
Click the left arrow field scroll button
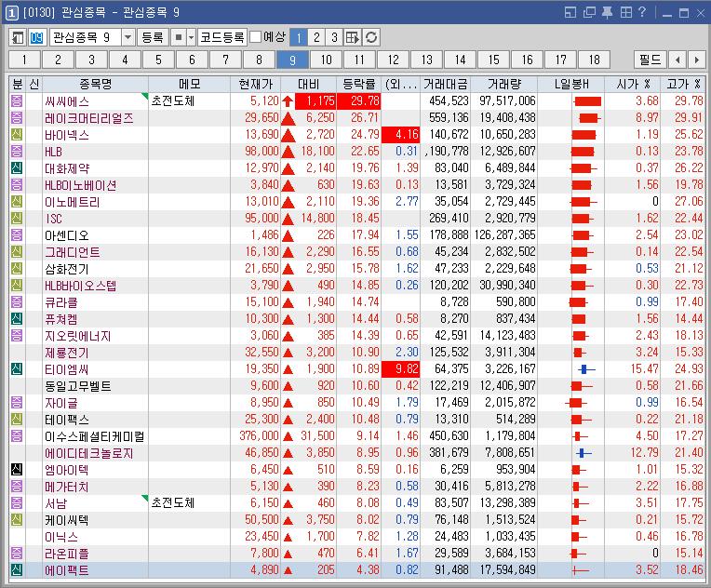point(677,60)
